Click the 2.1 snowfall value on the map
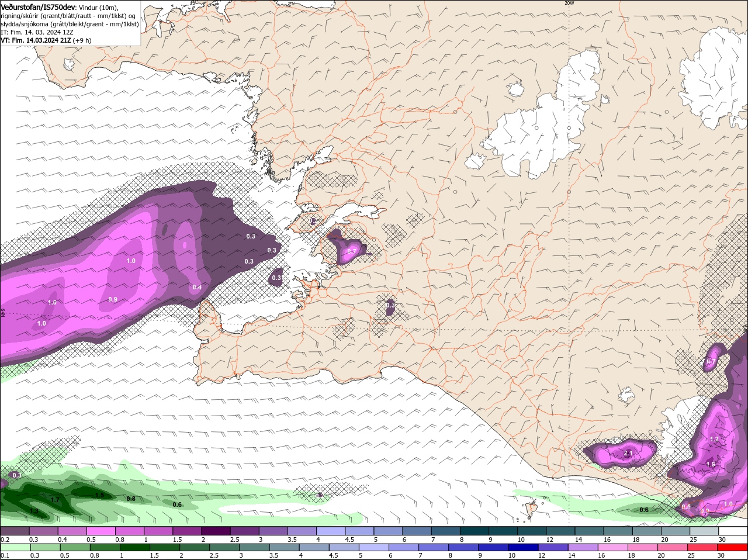 (628, 454)
